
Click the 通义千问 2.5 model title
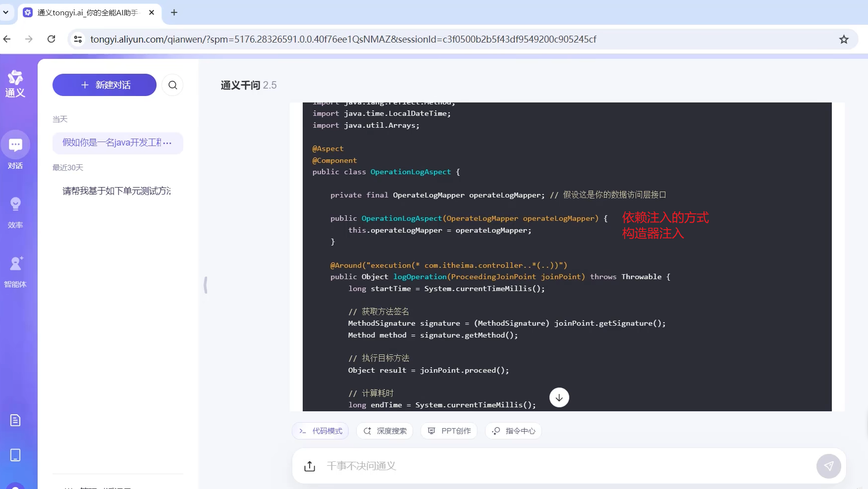pos(249,85)
